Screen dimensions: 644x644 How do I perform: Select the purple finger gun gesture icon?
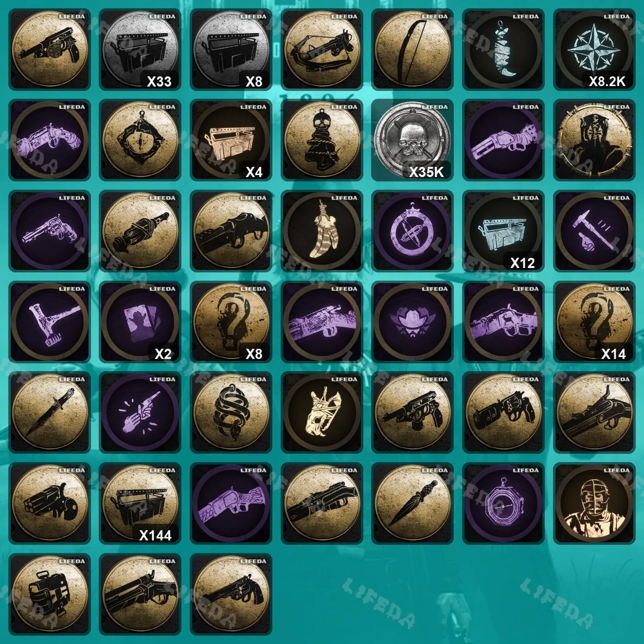click(x=140, y=412)
